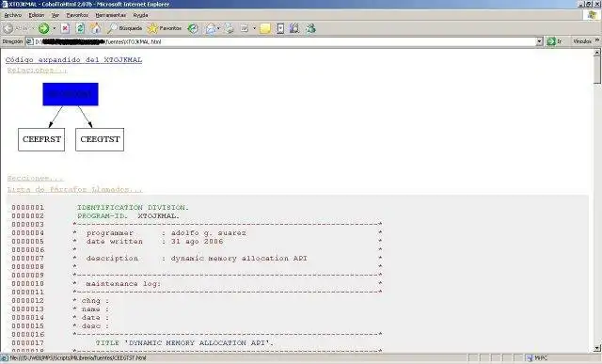
Task: Click the status bar page icon
Action: tap(5, 358)
